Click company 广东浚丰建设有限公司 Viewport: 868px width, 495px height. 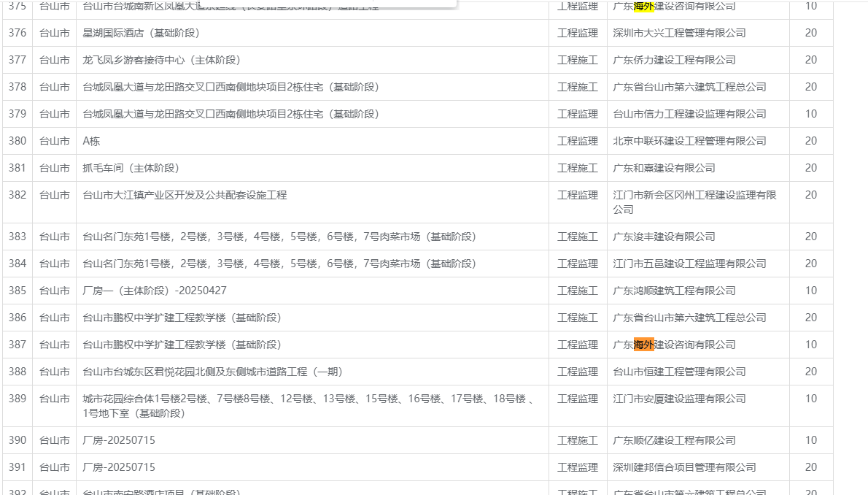click(664, 237)
